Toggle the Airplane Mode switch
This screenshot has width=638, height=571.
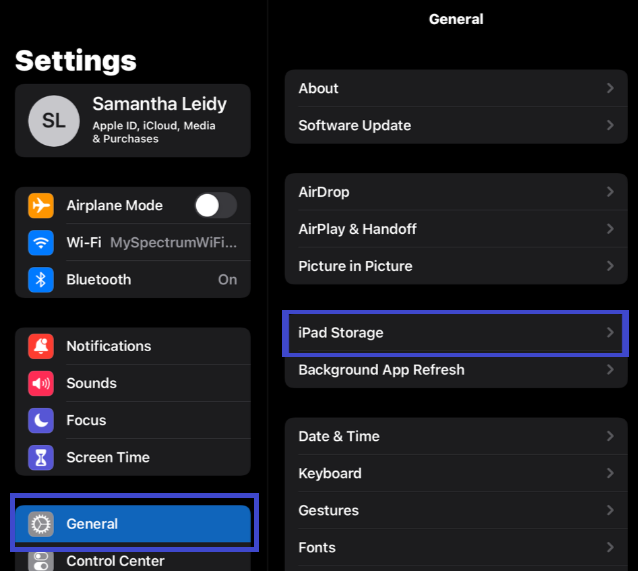216,206
